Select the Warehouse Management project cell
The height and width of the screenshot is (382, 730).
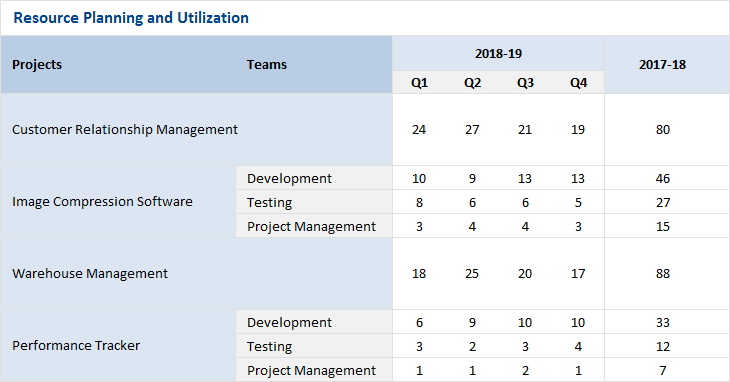[x=196, y=274]
